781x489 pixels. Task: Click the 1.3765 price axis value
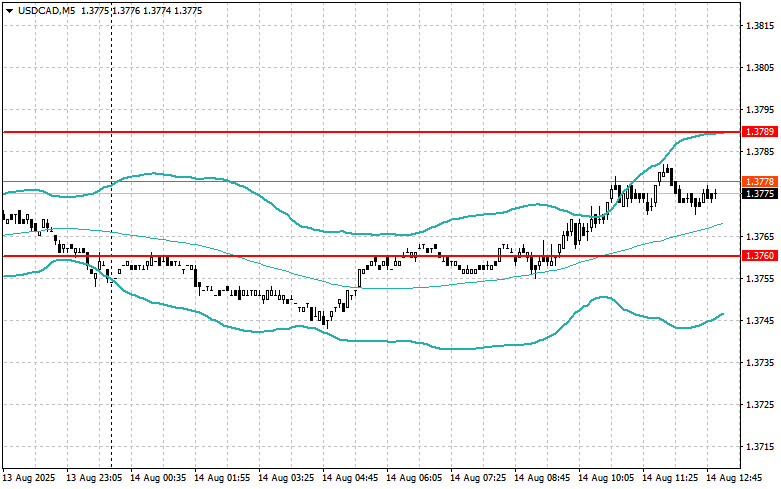(x=761, y=236)
